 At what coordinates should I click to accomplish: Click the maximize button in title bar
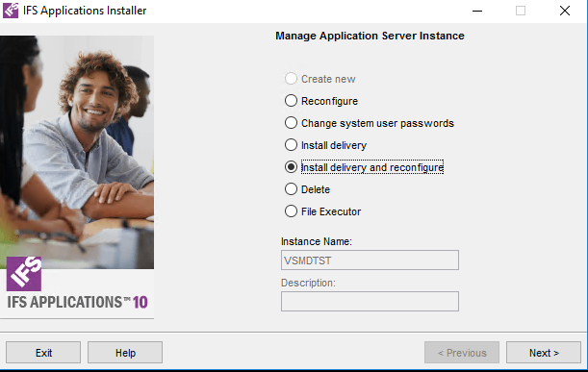click(521, 11)
